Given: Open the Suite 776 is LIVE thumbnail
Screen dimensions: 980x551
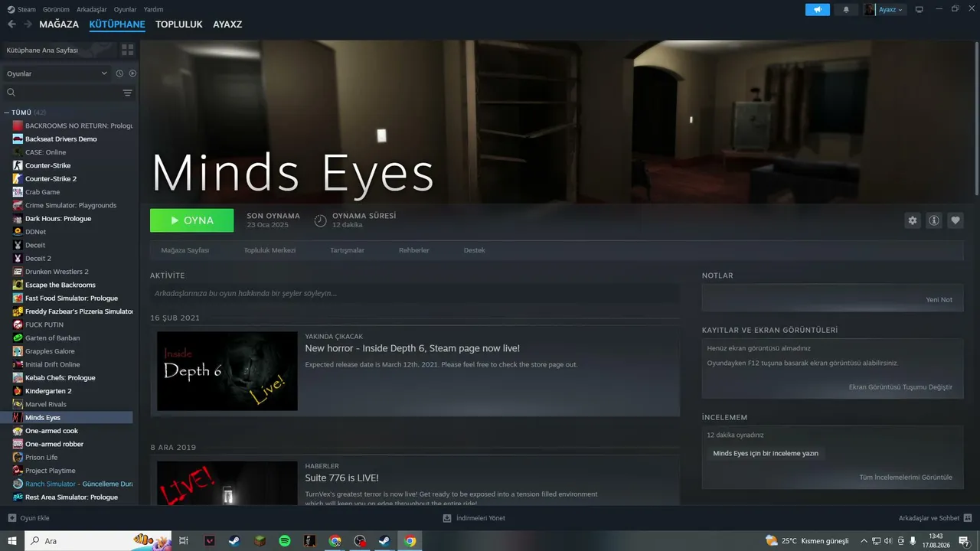Looking at the screenshot, I should (227, 482).
